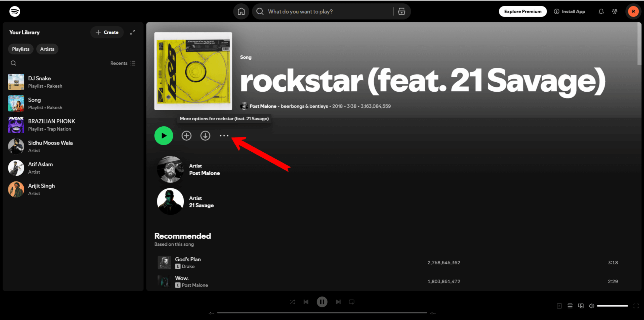Skip to next track

338,302
